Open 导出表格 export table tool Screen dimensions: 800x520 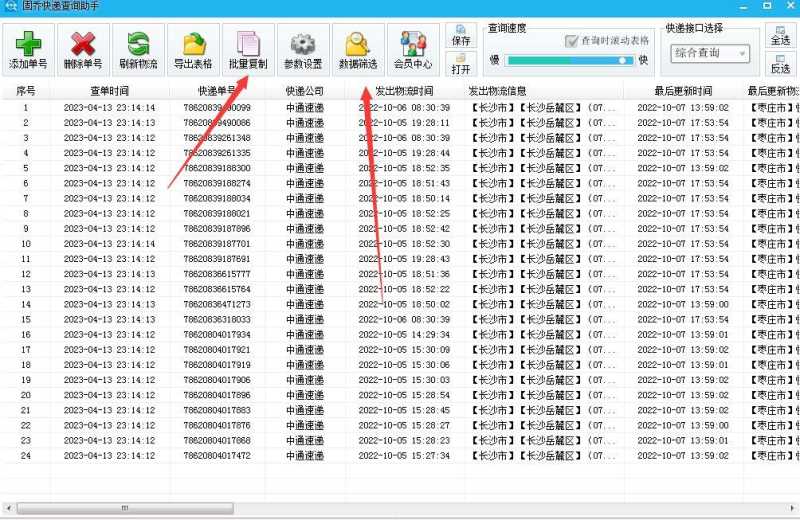(x=193, y=45)
